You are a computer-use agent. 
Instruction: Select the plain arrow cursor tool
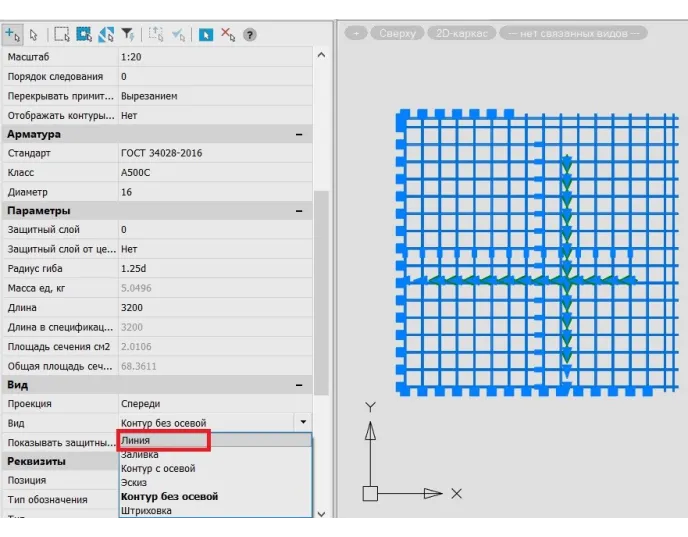[32, 33]
